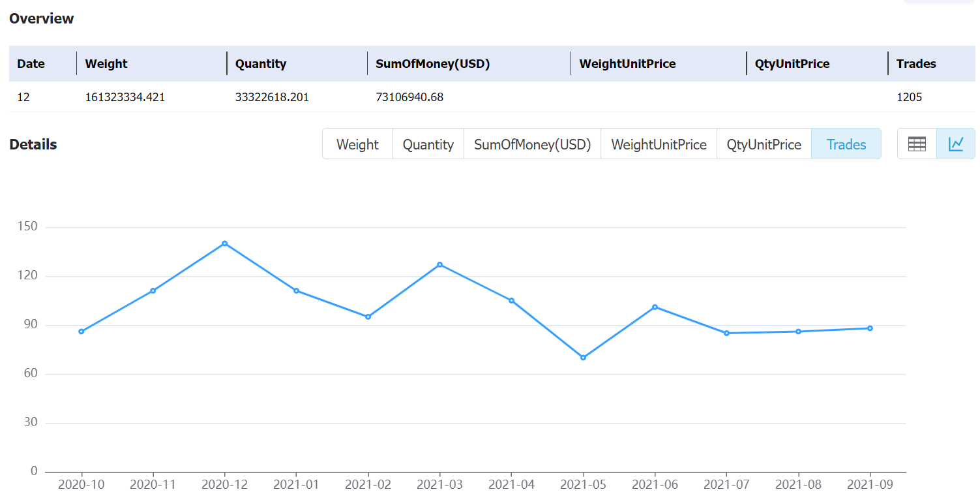Switch to the table view icon
Viewport: 980px width, 496px height.
click(x=917, y=144)
